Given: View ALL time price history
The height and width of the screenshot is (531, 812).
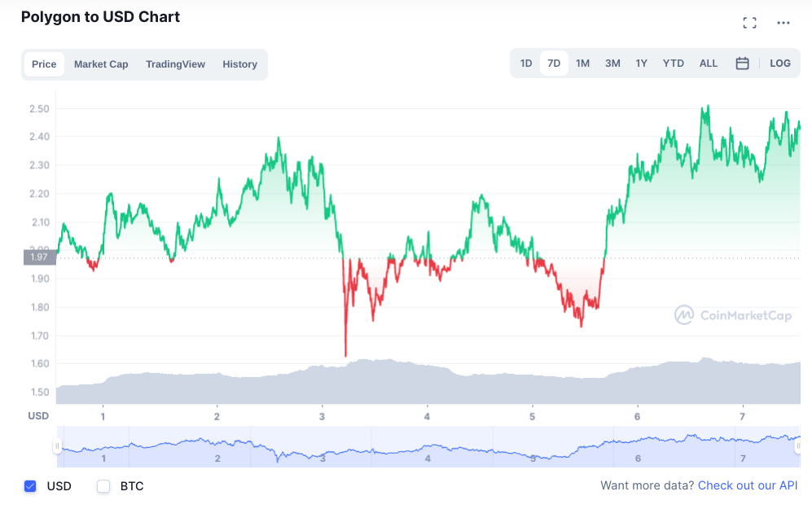Looking at the screenshot, I should (709, 64).
